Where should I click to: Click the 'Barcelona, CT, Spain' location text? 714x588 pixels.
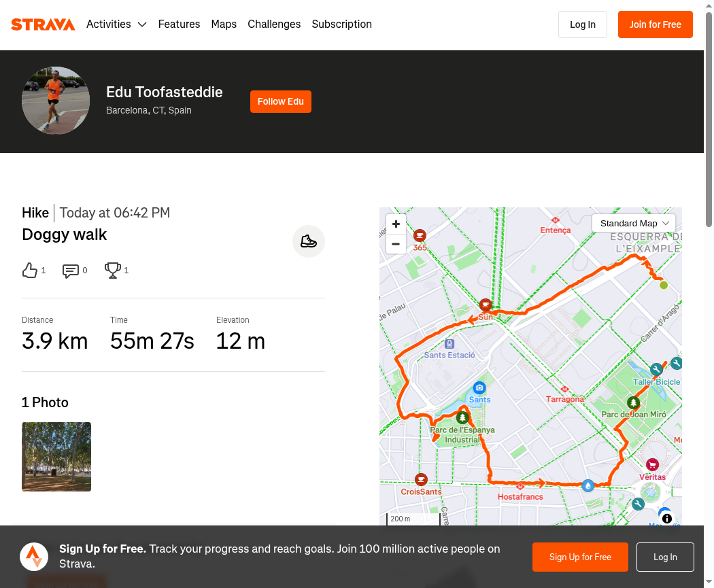point(149,111)
